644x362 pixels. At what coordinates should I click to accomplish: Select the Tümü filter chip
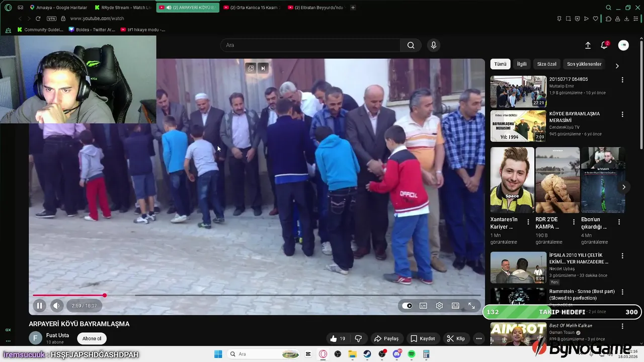click(x=500, y=64)
